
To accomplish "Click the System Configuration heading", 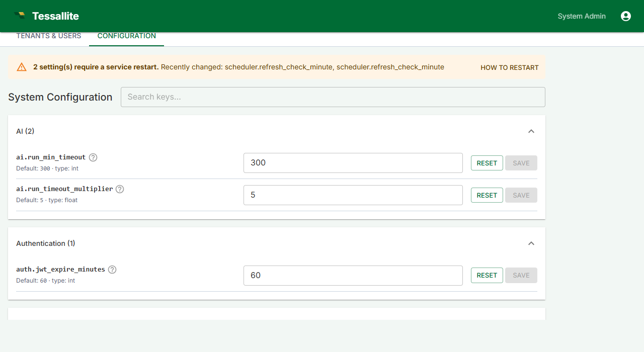I will pyautogui.click(x=60, y=97).
